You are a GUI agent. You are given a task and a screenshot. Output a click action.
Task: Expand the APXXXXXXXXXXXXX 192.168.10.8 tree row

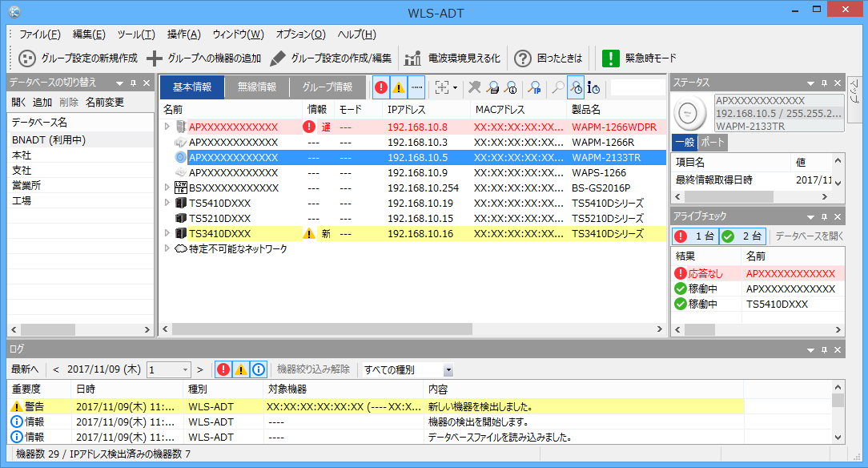167,127
